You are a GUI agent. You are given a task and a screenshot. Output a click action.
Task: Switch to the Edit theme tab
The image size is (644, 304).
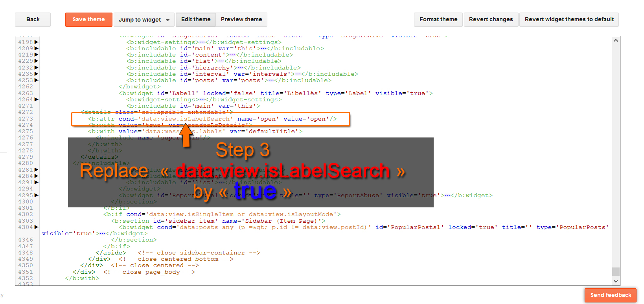pos(196,19)
